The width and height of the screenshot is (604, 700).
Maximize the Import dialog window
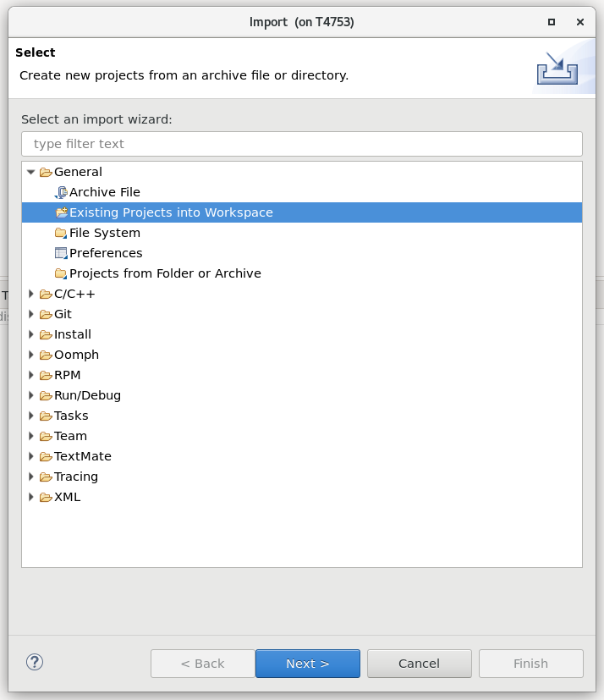552,22
